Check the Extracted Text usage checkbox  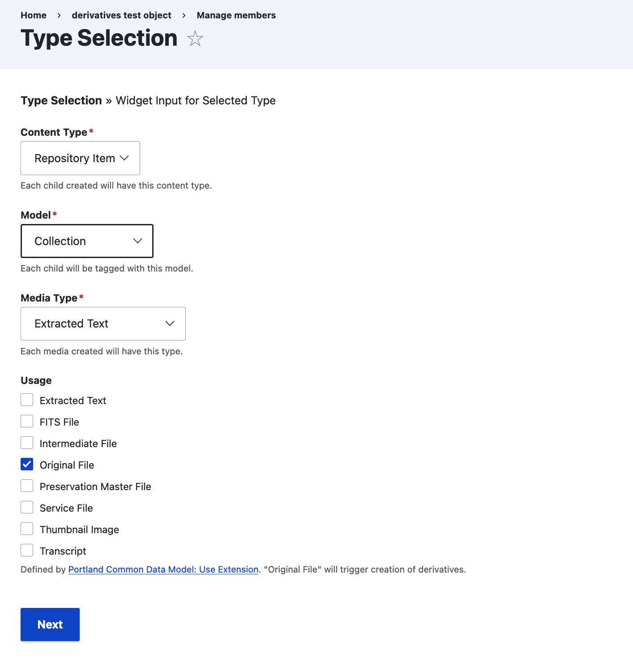click(x=27, y=400)
